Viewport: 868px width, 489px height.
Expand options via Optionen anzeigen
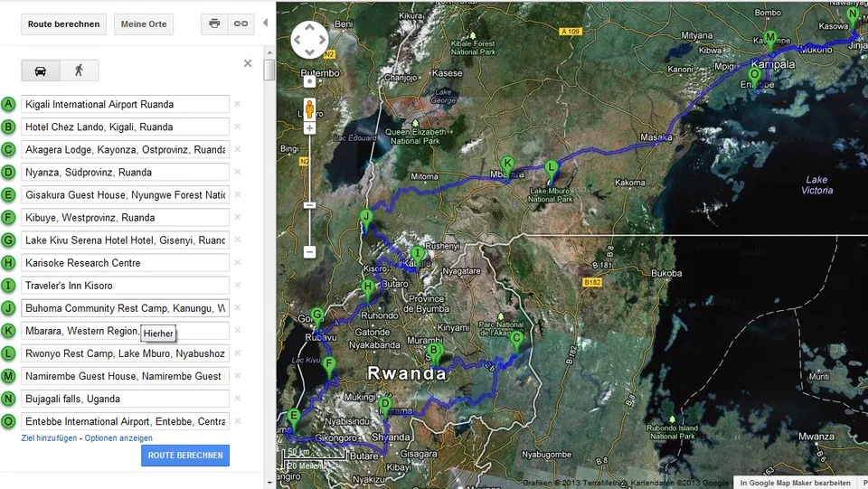118,437
